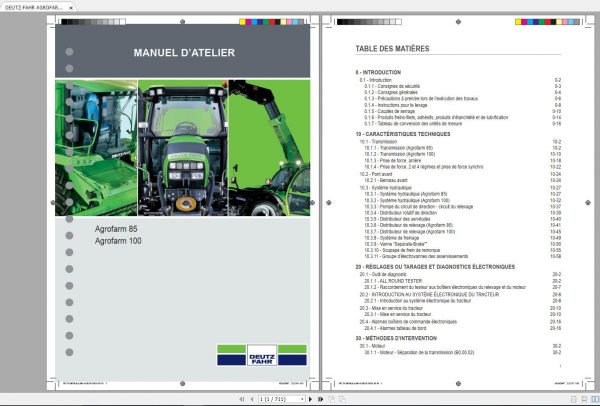This screenshot has height=406, width=600.
Task: Click the greyed next-view icon in the bottom bar
Action: [342, 399]
